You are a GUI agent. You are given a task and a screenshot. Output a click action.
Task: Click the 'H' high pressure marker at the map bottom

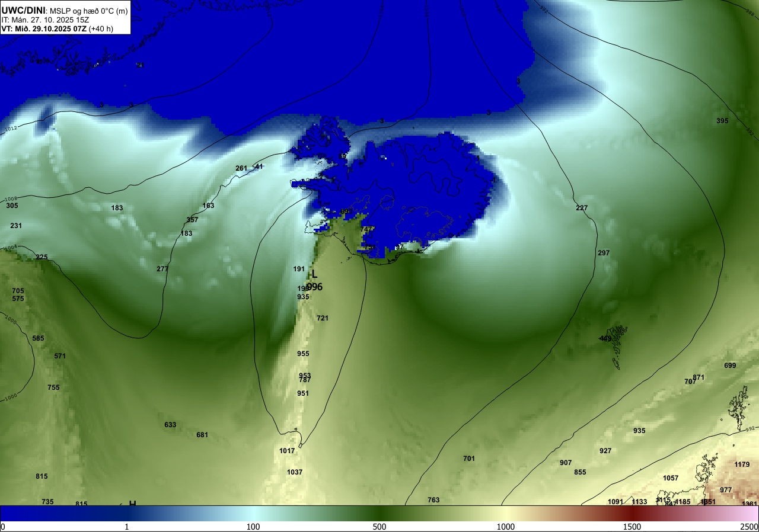click(x=132, y=504)
